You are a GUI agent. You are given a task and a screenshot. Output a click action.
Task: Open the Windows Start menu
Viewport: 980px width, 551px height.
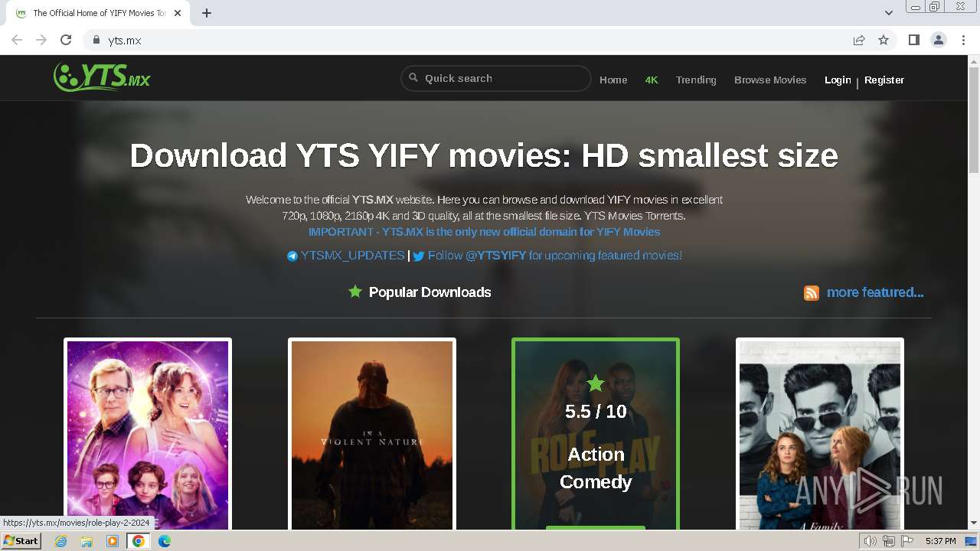21,541
